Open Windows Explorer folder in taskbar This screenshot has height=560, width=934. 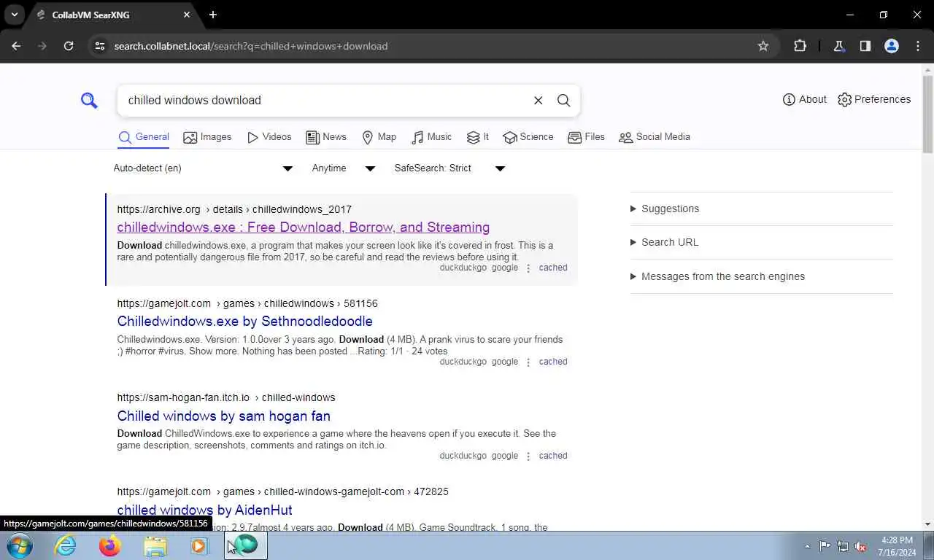tap(155, 545)
